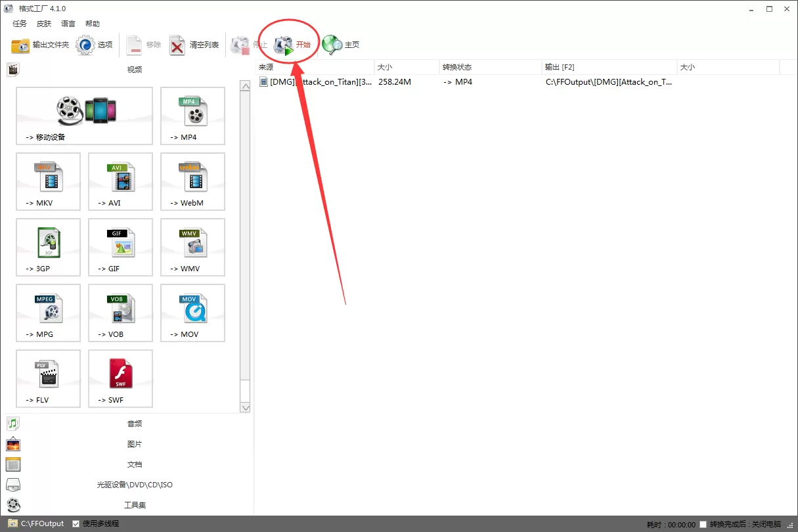Choose the 3GP conversion format
The height and width of the screenshot is (532, 798).
click(49, 248)
